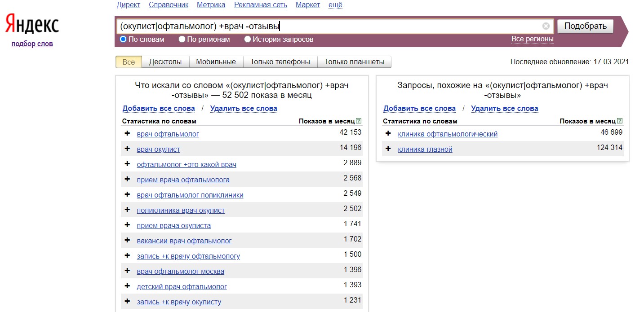Click 'Добавить все слова' in right panel
Image resolution: width=644 pixels, height=312 pixels.
(419, 108)
